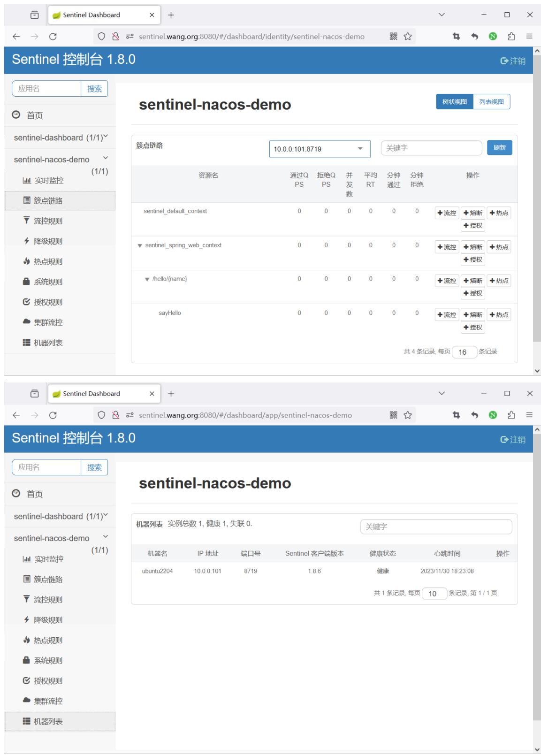This screenshot has width=541, height=756.
Task: Open extensions puzzle icon in bottom browser window
Action: coord(511,415)
